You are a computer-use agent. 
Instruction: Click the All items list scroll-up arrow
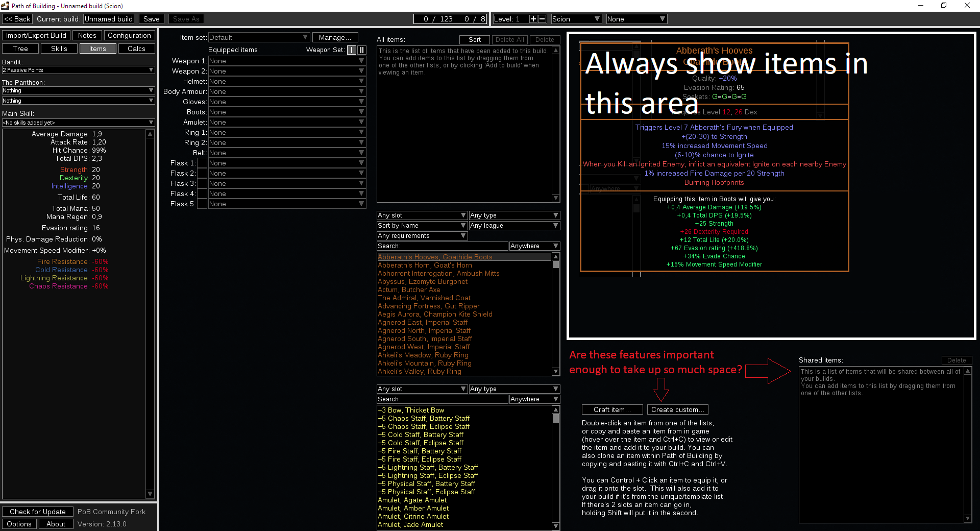click(556, 51)
